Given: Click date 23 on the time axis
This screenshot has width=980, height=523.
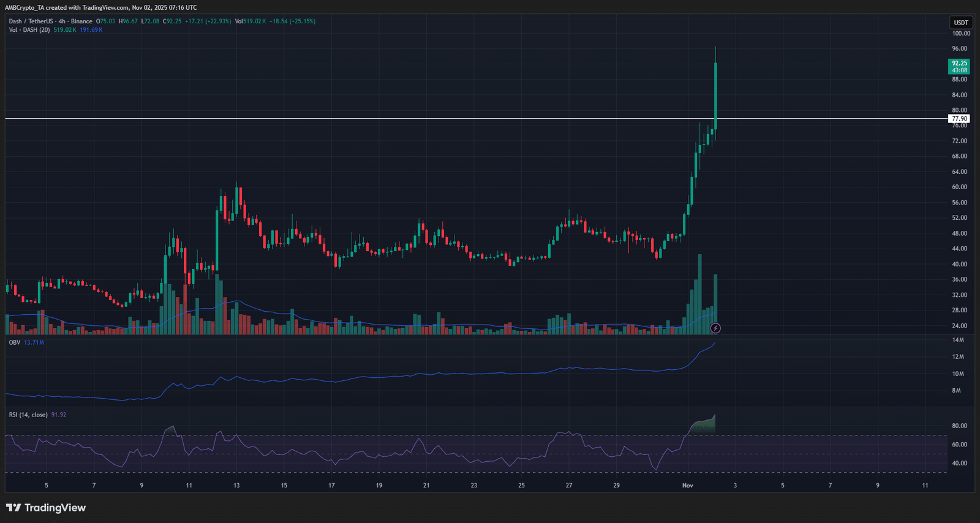Looking at the screenshot, I should click(x=474, y=486).
